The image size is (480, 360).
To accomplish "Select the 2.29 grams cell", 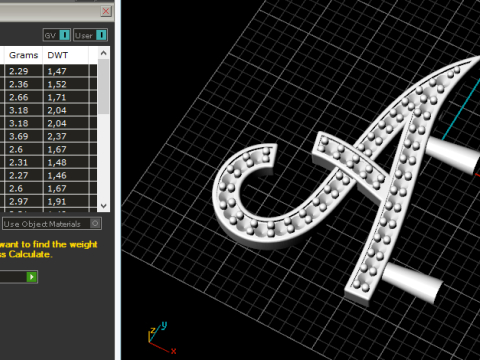I will tap(23, 71).
